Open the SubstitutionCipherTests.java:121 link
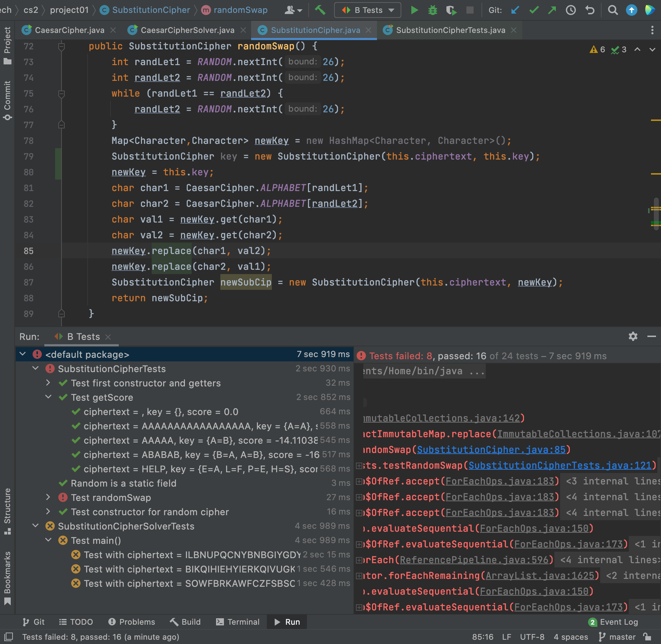 560,465
